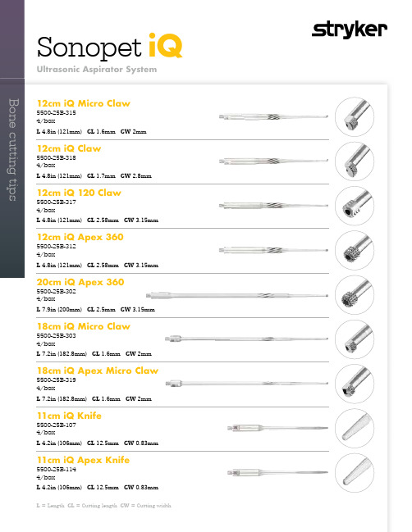Click the 20cm Apex 360 full instrument image
The width and height of the screenshot is (412, 532).
click(x=237, y=296)
